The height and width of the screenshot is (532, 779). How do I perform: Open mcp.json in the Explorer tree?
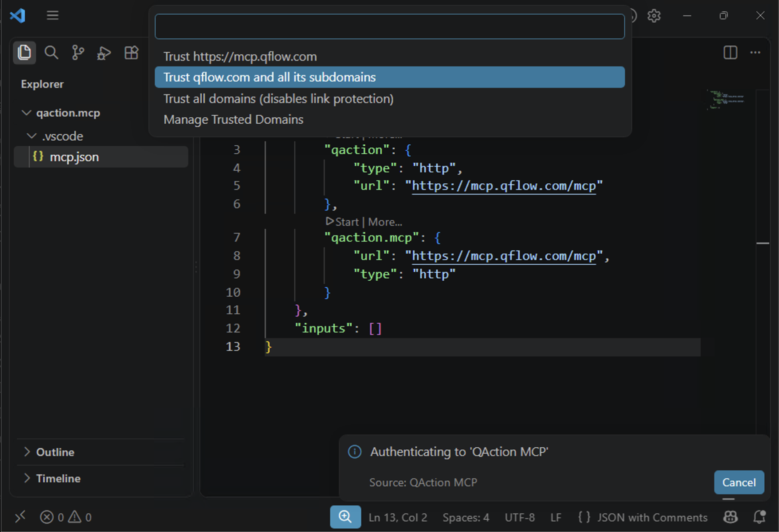[x=101, y=157]
